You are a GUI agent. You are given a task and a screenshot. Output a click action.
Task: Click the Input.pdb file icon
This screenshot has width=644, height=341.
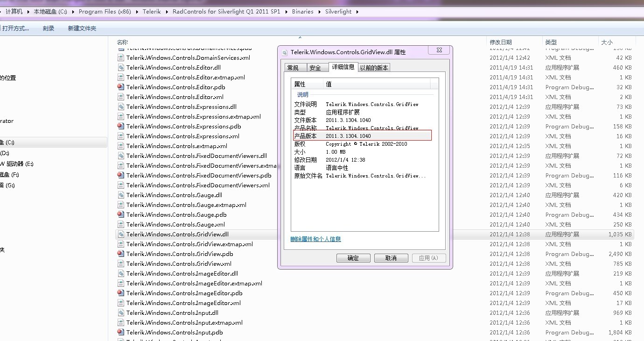click(x=121, y=333)
